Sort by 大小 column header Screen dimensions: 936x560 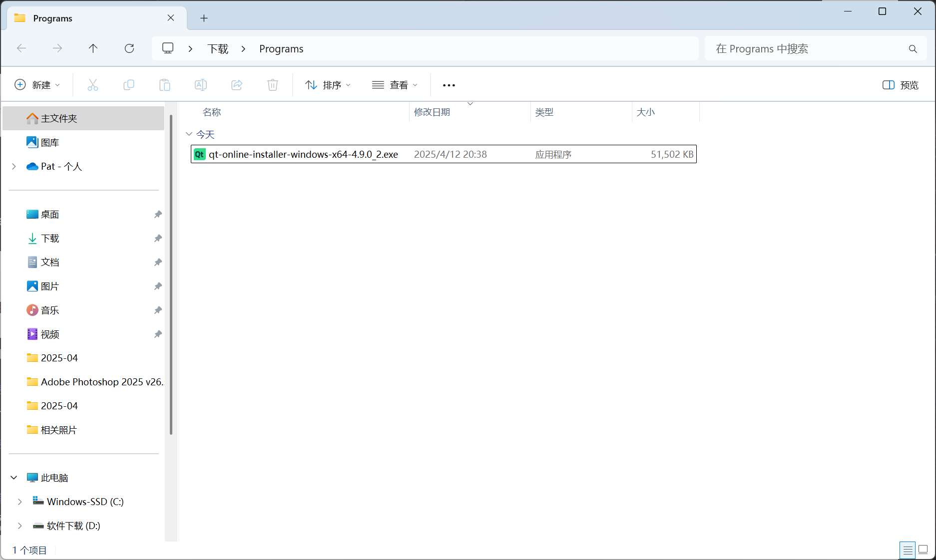(x=645, y=112)
